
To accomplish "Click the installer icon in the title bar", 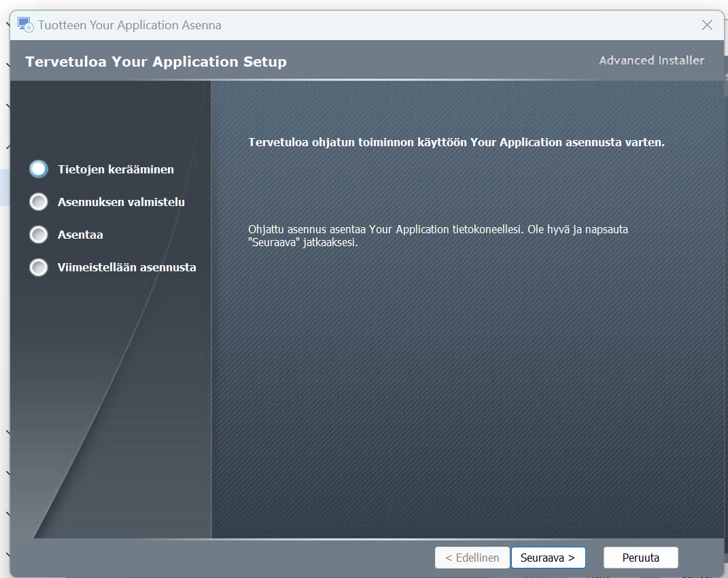I will (x=25, y=25).
